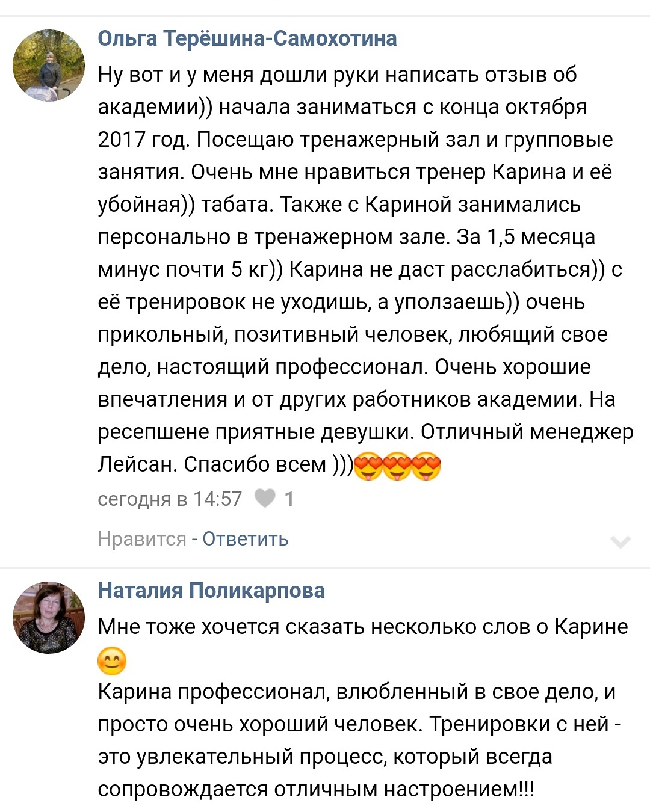Click the first heart-eyes emoji
Viewport: 650px width, 812px height.
pyautogui.click(x=368, y=466)
